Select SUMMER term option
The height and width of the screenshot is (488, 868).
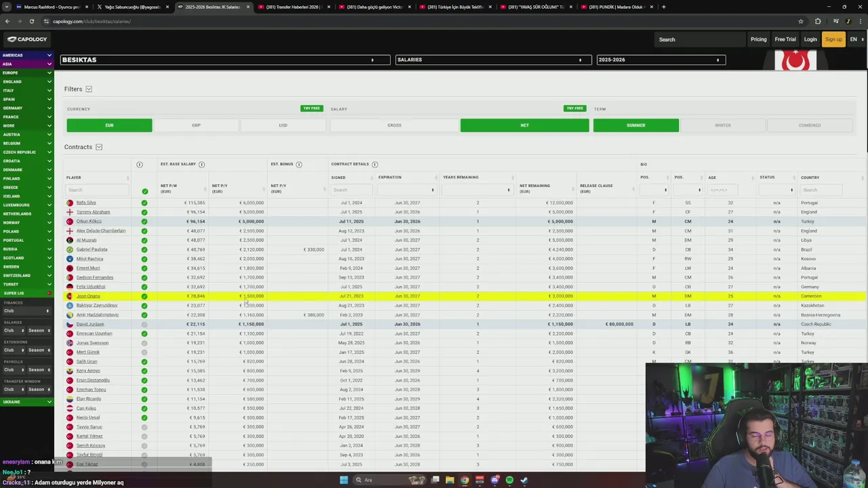click(636, 125)
